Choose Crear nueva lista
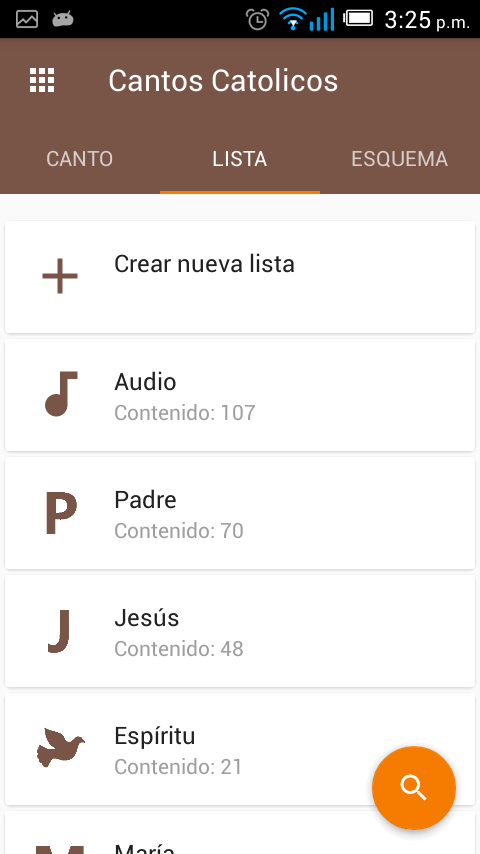 tap(240, 277)
